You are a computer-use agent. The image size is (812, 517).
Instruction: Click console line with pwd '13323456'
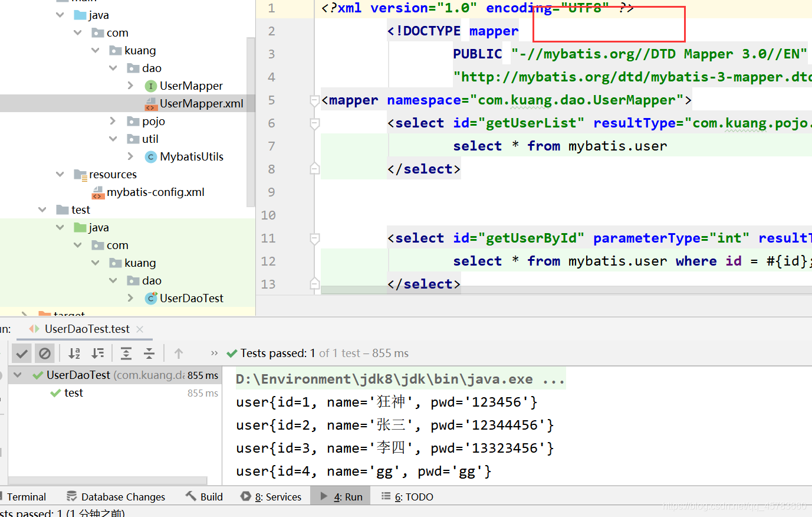point(395,448)
